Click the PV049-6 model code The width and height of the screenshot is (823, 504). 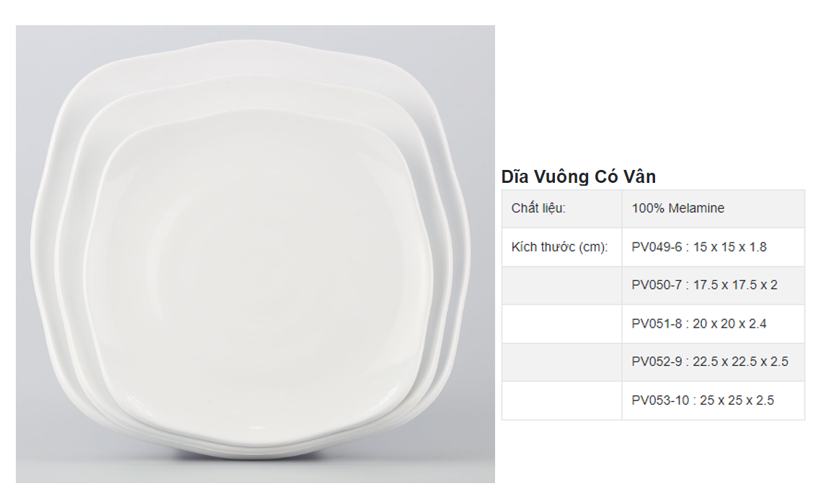(x=657, y=247)
